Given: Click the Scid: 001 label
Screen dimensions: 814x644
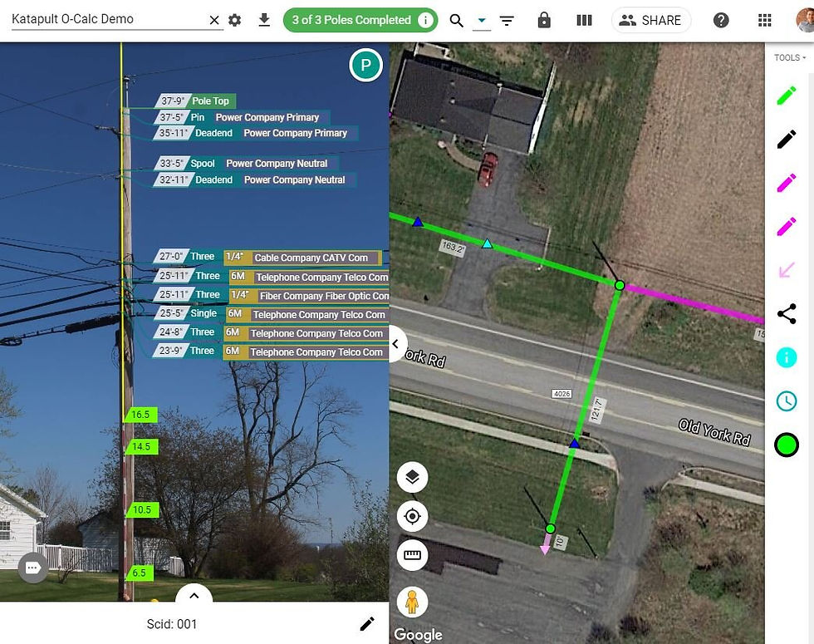Looking at the screenshot, I should coord(172,624).
